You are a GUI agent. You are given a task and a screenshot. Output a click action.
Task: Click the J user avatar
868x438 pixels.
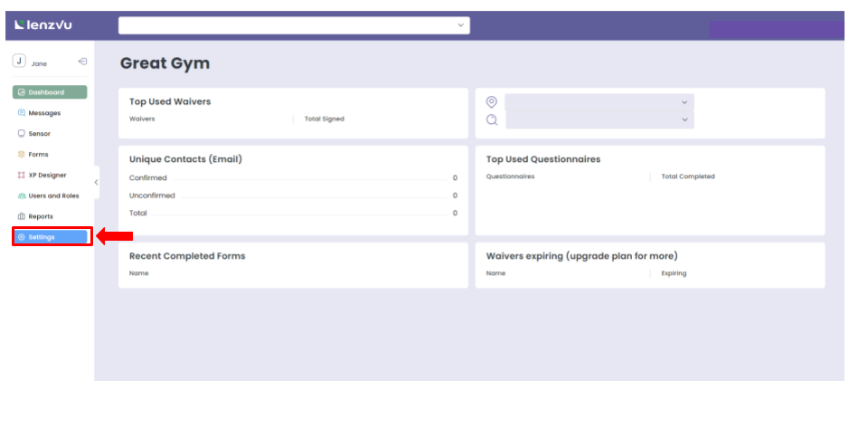point(19,61)
